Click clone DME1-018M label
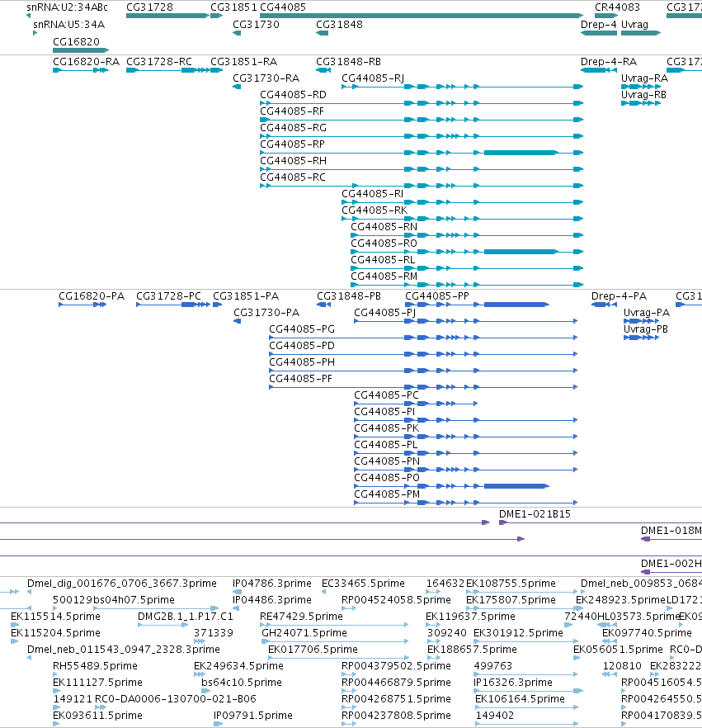Image resolution: width=702 pixels, height=728 pixels. 671,530
